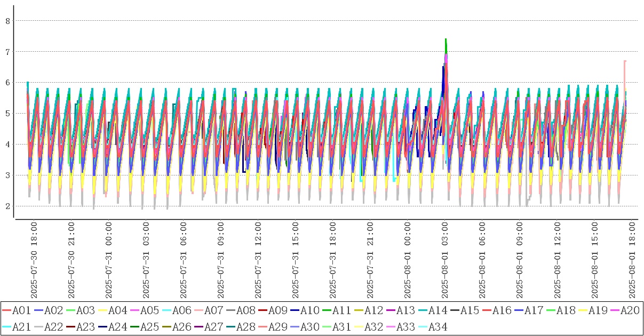Click the pink spike at the chart's right edge

click(x=625, y=62)
